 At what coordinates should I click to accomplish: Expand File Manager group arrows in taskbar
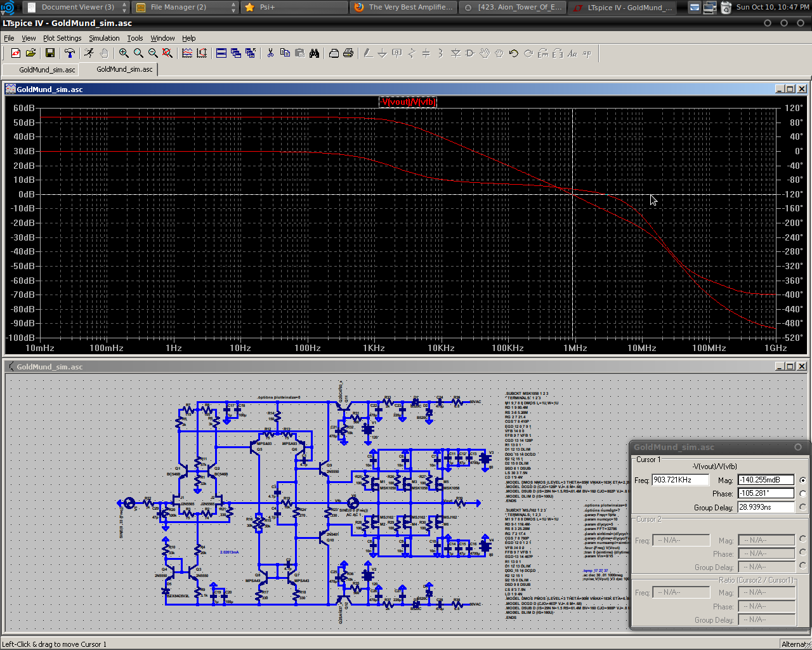233,7
